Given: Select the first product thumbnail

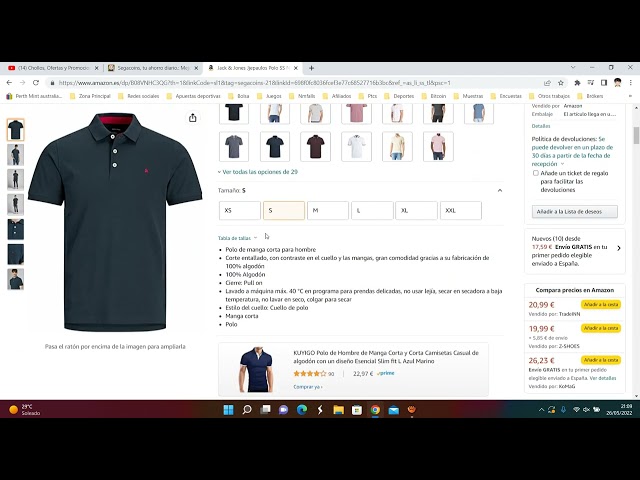Looking at the screenshot, I should [x=16, y=130].
